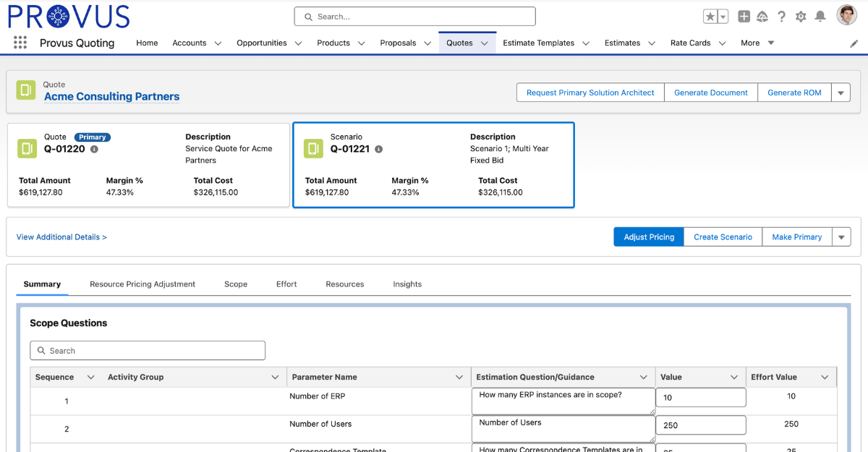This screenshot has height=452, width=868.
Task: Edit the Number of ERP value field
Action: (701, 398)
